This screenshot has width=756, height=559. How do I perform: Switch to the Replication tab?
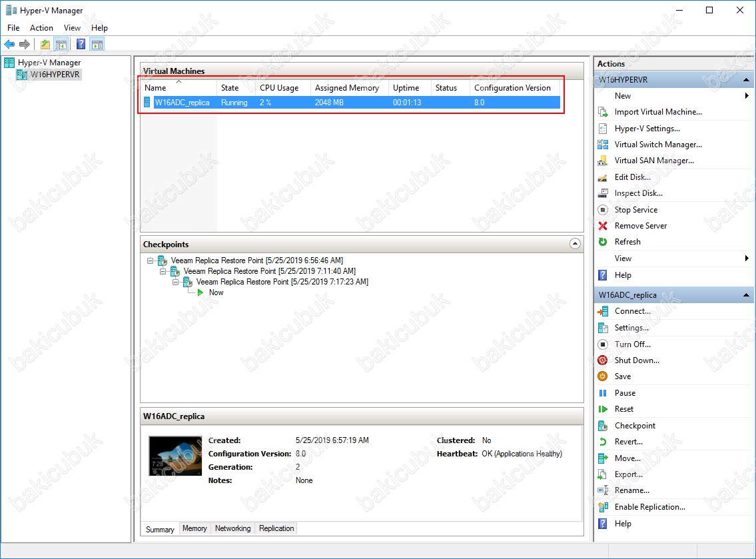coord(276,528)
